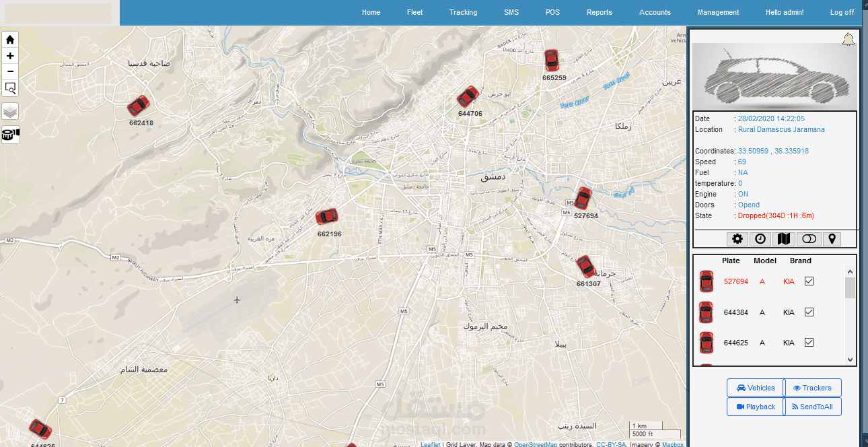Click the car sketch thumbnail image
The width and height of the screenshot is (868, 447).
click(x=774, y=77)
